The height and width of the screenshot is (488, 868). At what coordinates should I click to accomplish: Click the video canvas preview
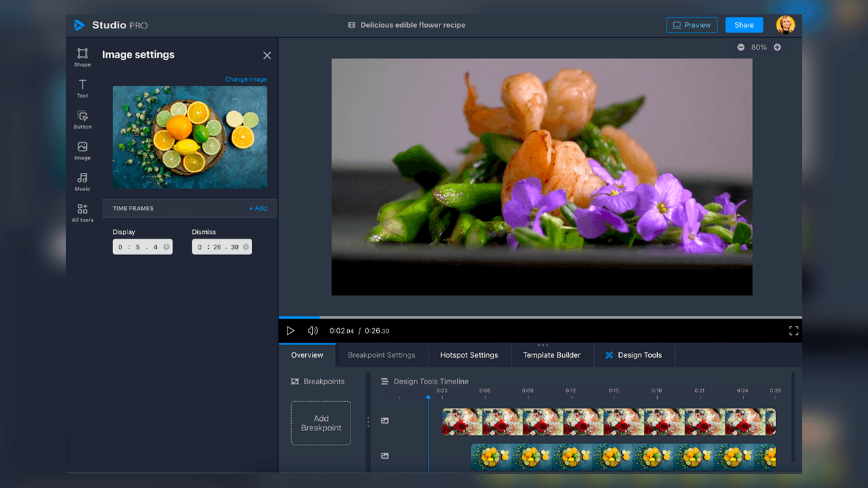[542, 177]
